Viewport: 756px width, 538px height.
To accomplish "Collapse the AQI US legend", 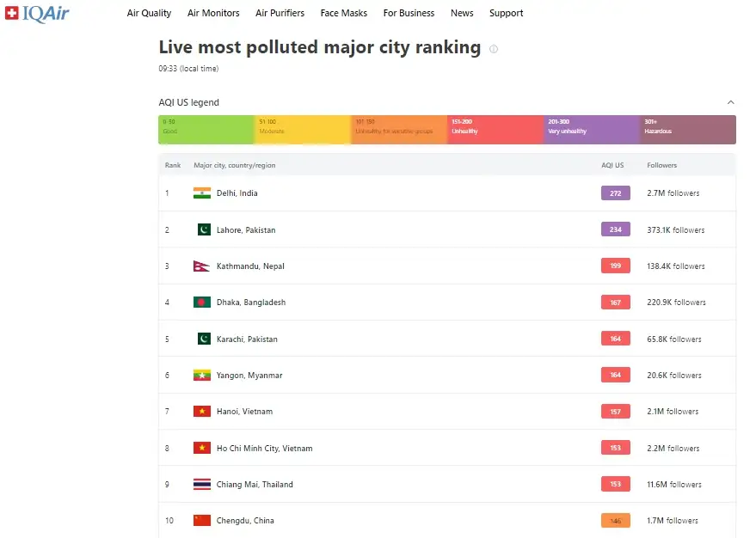I will [x=731, y=102].
